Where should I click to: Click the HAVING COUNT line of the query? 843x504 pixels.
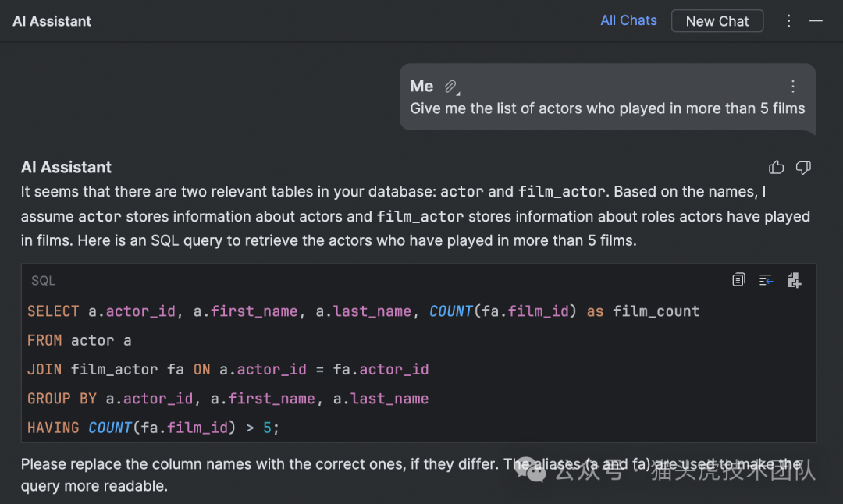coord(153,428)
